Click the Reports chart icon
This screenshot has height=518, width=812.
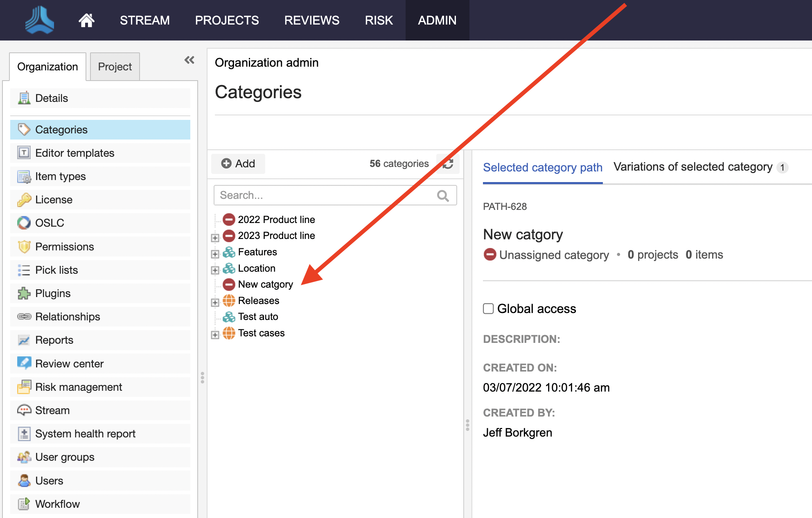click(x=24, y=340)
